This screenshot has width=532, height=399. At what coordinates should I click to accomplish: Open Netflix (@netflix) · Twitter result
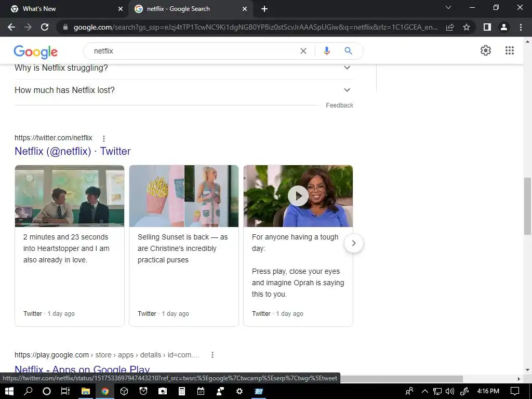[x=73, y=151]
